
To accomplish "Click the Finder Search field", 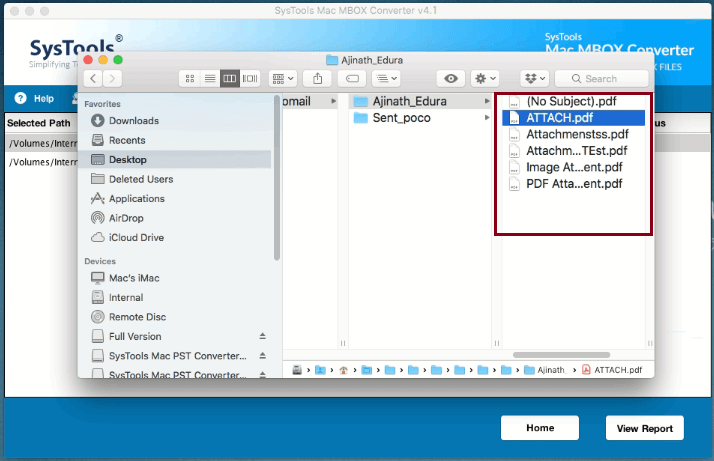I will point(601,79).
